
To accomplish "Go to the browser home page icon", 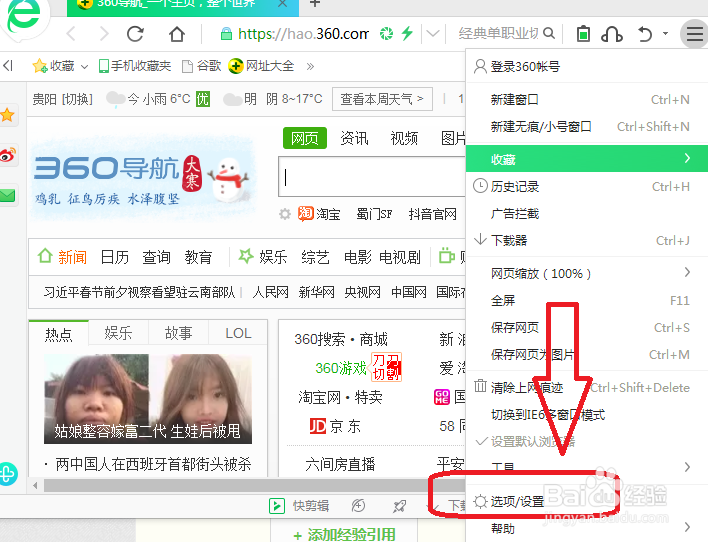I will [x=177, y=34].
